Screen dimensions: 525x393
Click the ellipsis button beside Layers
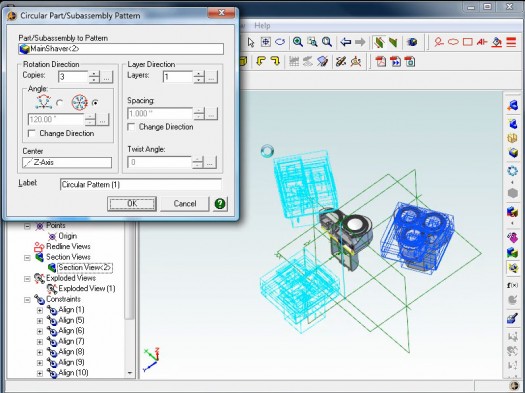tap(211, 77)
